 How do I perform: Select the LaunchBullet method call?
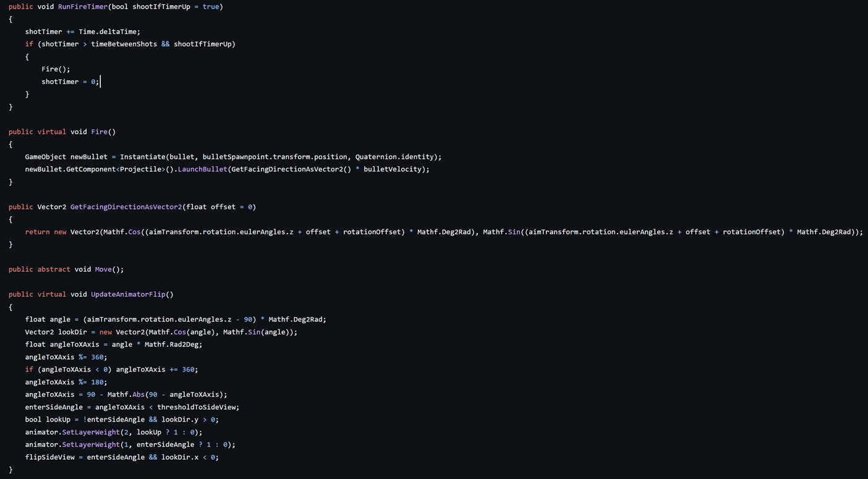[202, 169]
